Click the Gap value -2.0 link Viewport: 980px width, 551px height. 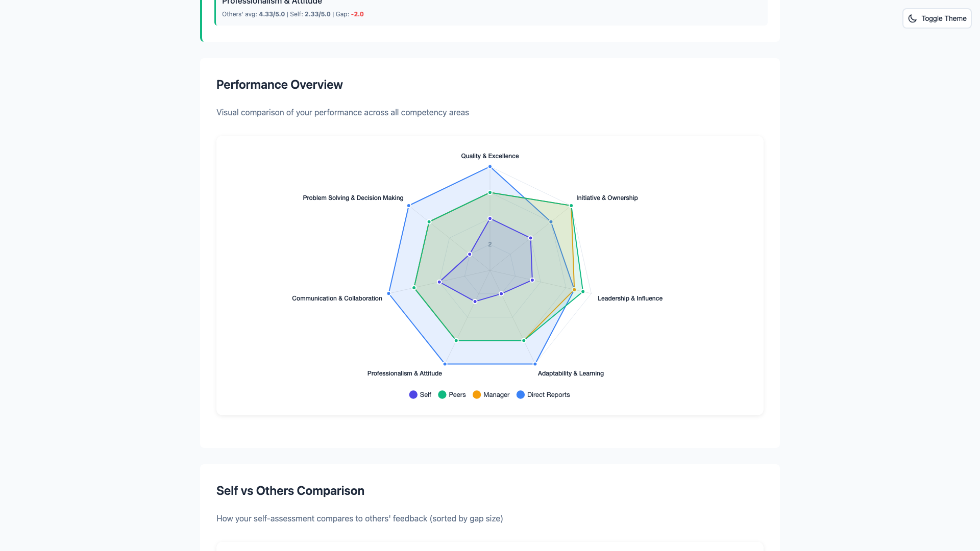coord(357,14)
